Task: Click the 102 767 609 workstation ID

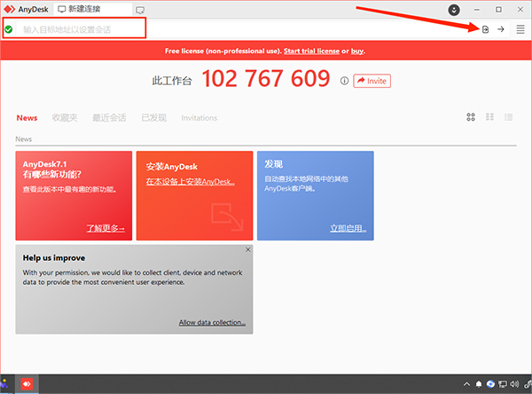Action: (266, 78)
